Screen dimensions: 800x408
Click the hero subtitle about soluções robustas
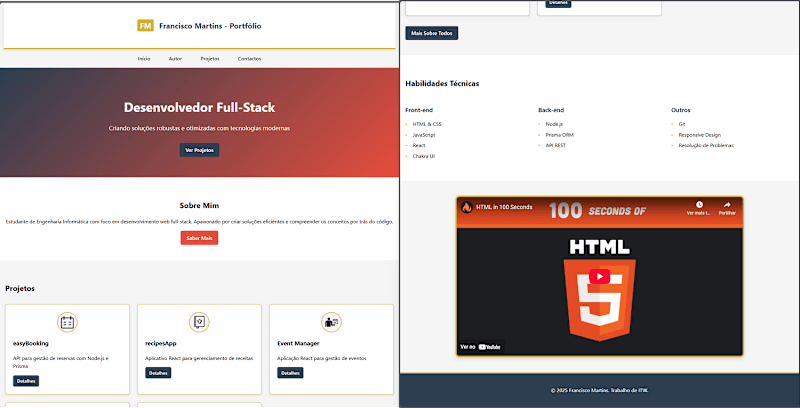[x=199, y=129]
